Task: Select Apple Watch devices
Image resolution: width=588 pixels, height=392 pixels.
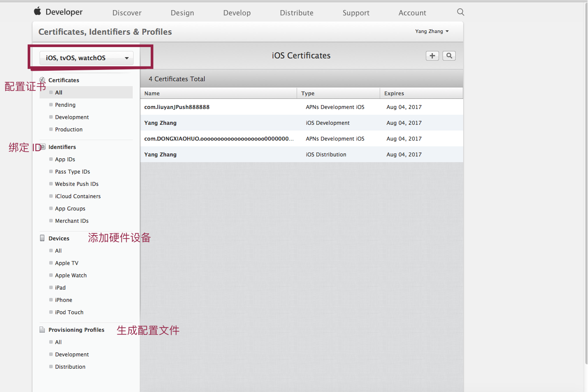Action: coord(71,275)
